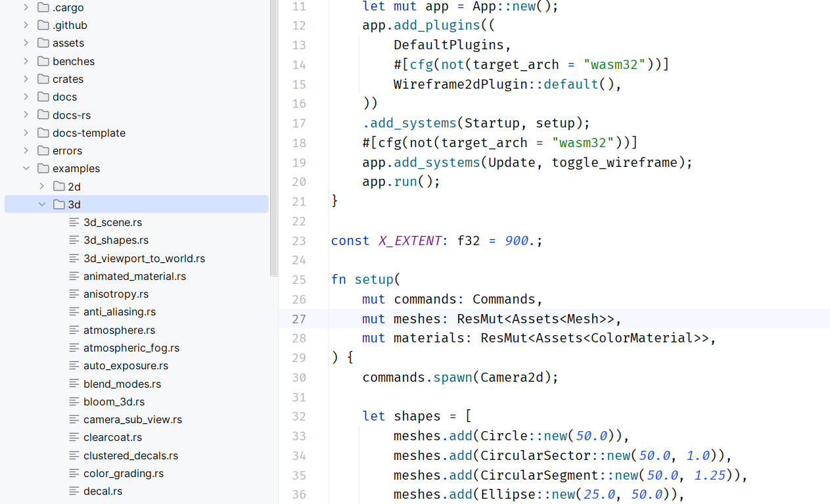Collapse the 3d folder chevron
Viewport: 830px width, 504px height.
[42, 204]
